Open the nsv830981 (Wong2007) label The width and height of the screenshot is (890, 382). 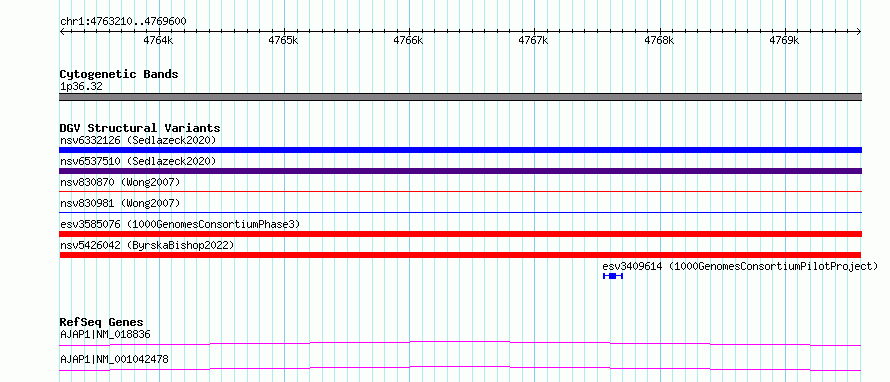[x=120, y=203]
